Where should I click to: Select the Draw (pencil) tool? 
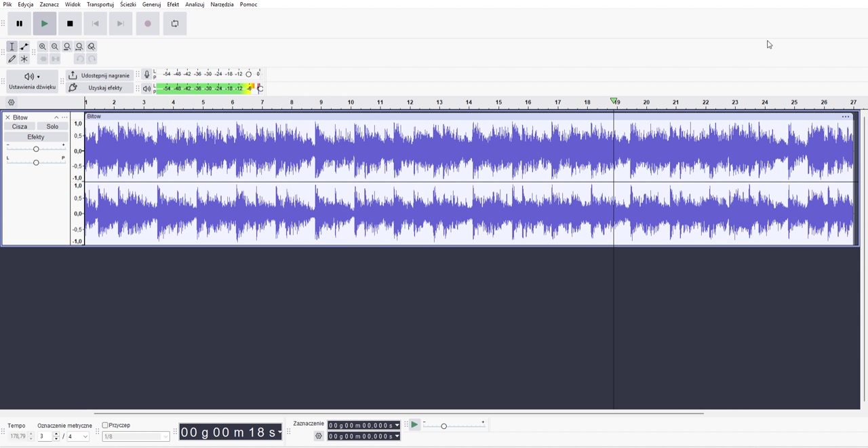pyautogui.click(x=12, y=59)
